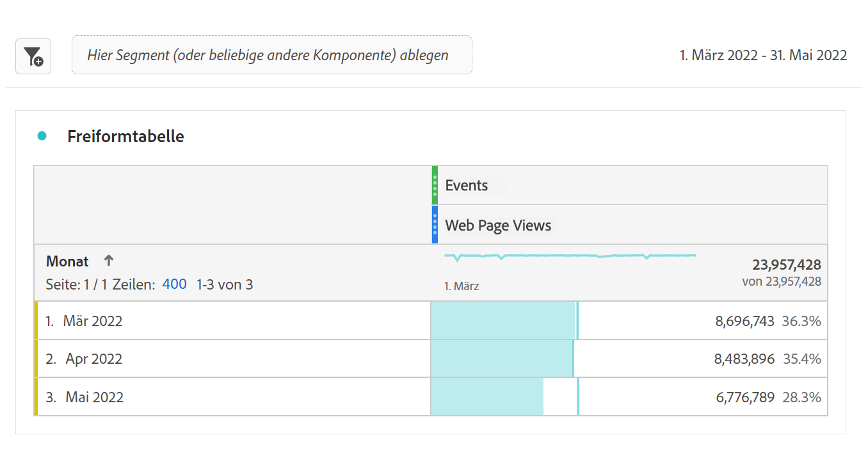868x474 pixels.
Task: Click the blue drag handle of Web Page Views
Action: click(x=435, y=224)
